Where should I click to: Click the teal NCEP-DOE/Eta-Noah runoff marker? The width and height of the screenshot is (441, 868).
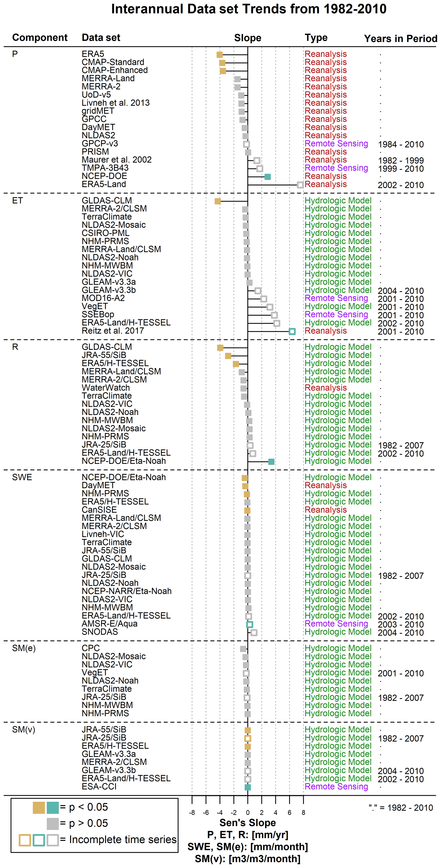click(271, 462)
